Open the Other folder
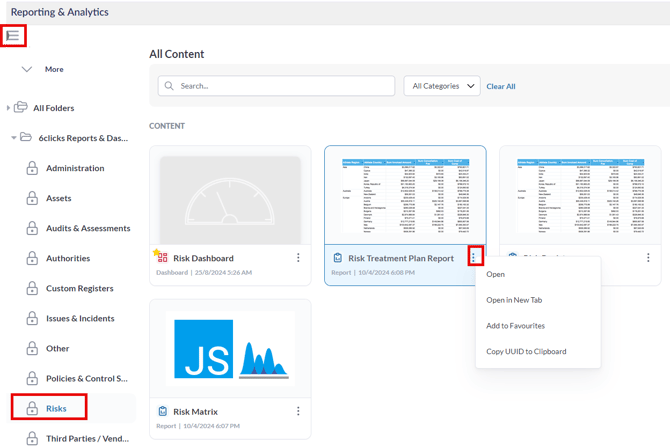The image size is (670, 448). pyautogui.click(x=58, y=348)
